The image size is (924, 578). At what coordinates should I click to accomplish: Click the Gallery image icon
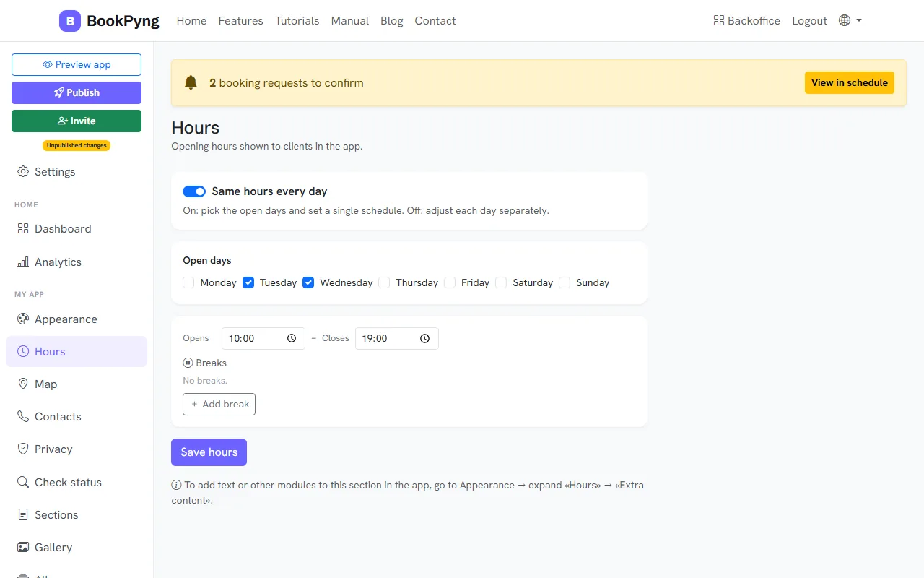pyautogui.click(x=23, y=547)
